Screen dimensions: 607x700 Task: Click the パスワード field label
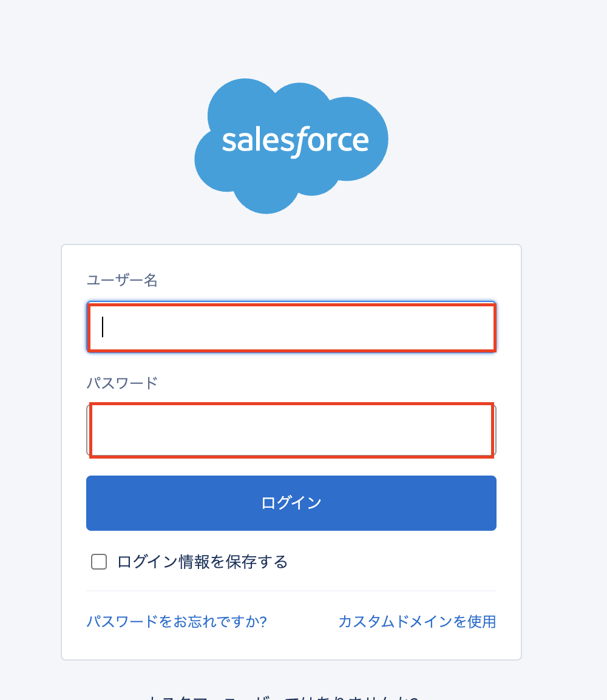click(x=122, y=383)
